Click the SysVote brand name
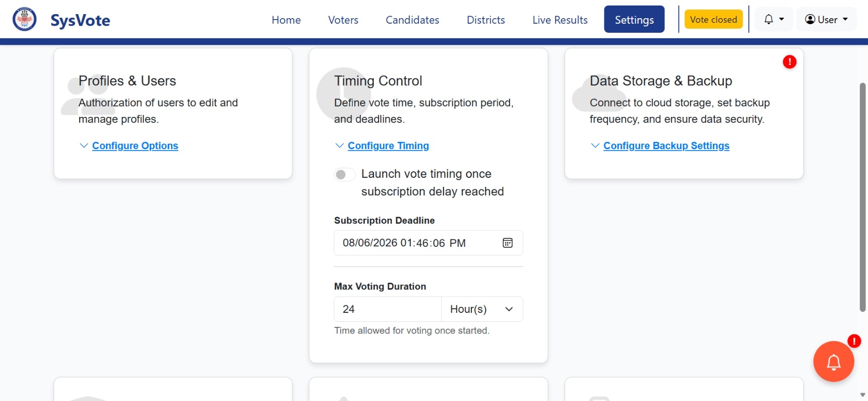 pos(80,20)
